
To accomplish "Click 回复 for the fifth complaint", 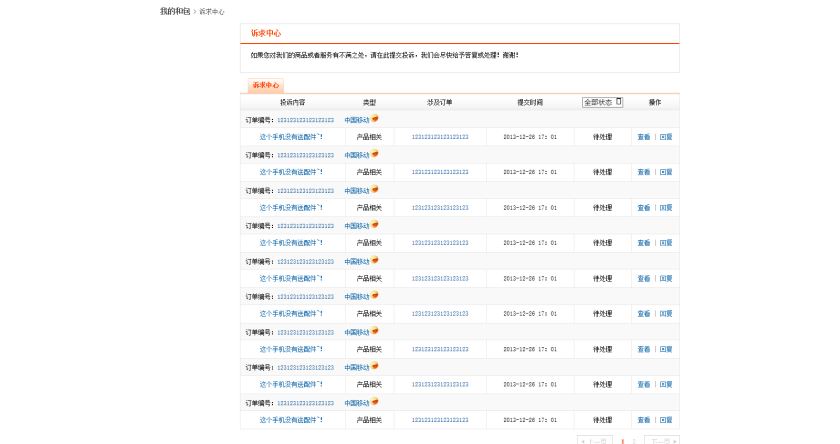I will click(x=666, y=279).
